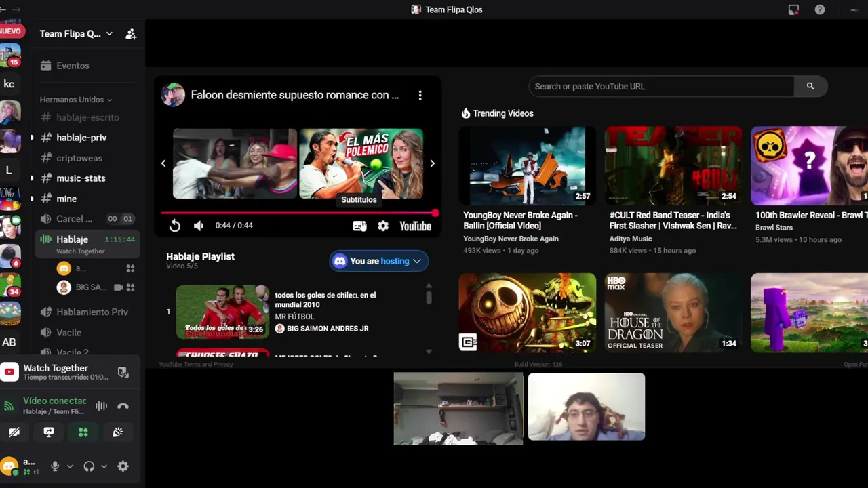868x488 pixels.
Task: Click the bedroom webcam video tile
Action: (x=458, y=409)
